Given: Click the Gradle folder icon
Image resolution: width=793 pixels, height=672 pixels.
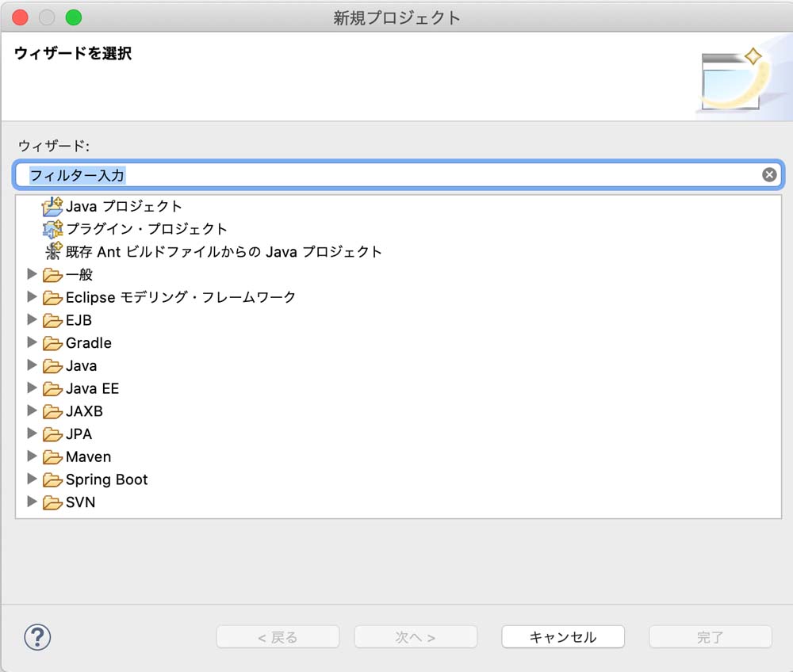Looking at the screenshot, I should tap(52, 343).
